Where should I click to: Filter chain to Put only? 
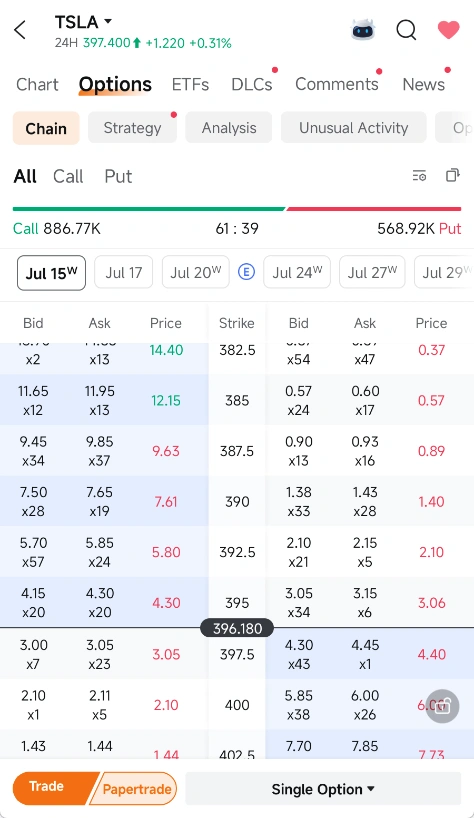[x=118, y=176]
